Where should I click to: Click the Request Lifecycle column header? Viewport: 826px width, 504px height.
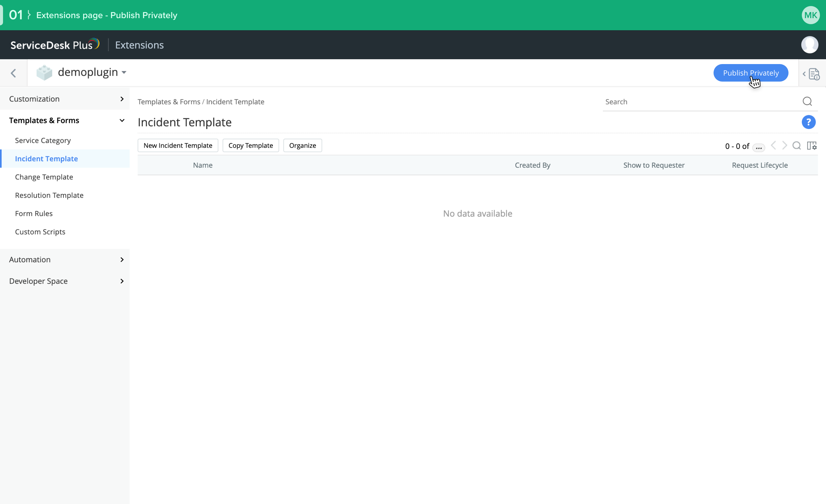point(759,165)
